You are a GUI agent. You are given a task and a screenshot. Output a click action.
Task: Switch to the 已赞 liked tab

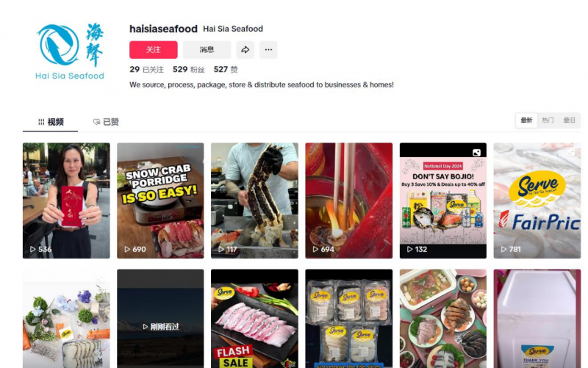(106, 122)
